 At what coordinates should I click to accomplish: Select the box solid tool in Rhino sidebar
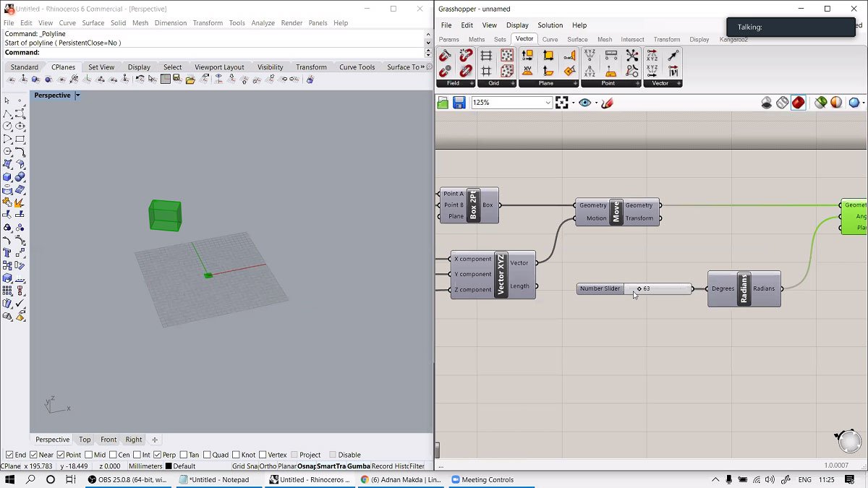(x=7, y=177)
